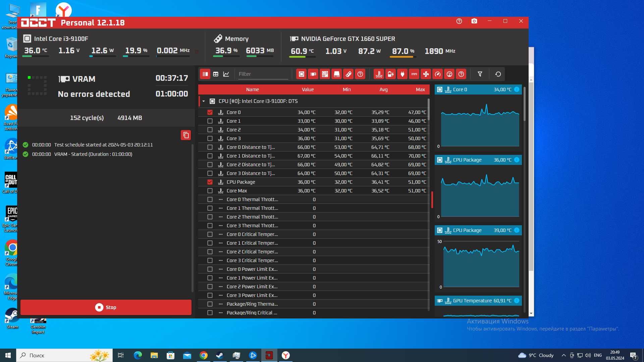The image size is (644, 362).
Task: Click the screenshot/camera capture icon
Action: 474,20
